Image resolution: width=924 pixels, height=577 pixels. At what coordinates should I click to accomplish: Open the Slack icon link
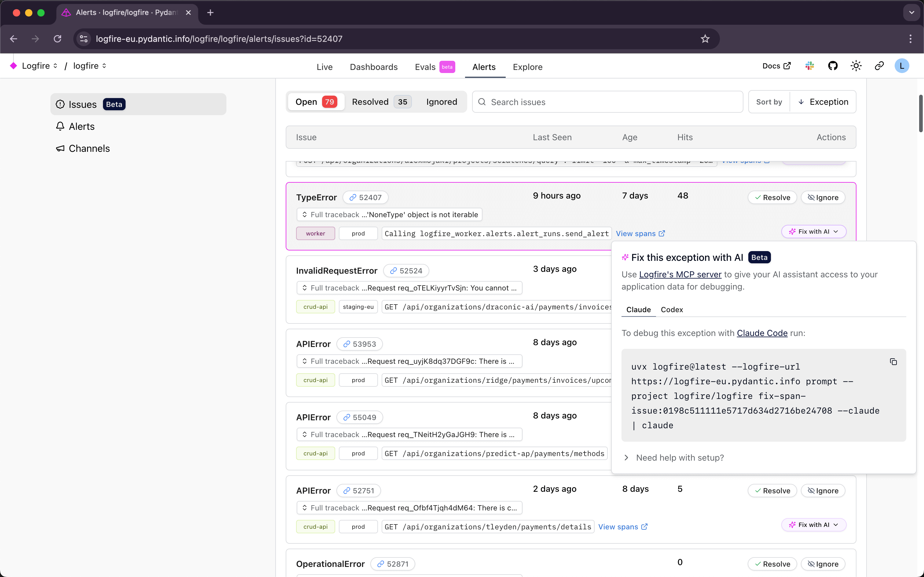[809, 66]
